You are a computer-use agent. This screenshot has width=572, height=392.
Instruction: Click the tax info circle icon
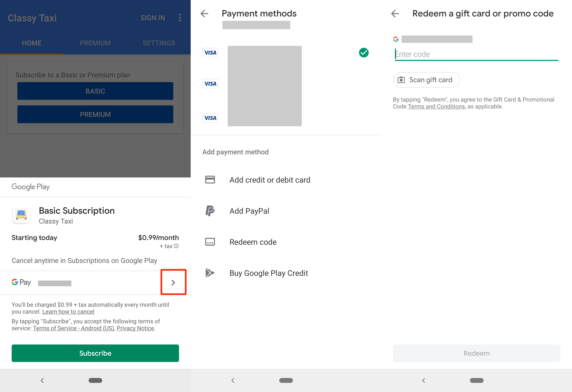tap(176, 246)
